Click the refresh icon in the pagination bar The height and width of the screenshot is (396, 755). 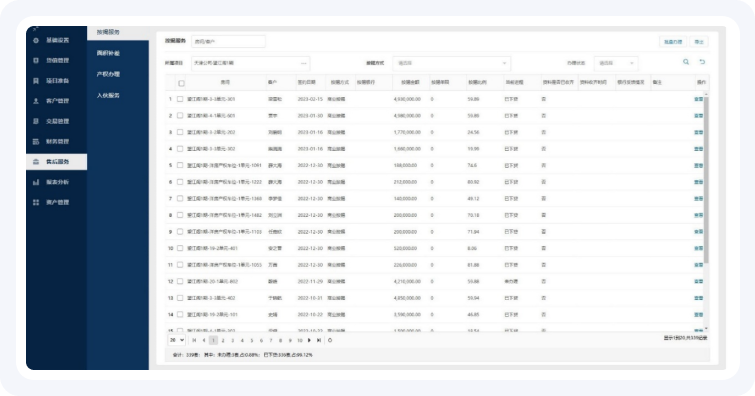[330, 340]
